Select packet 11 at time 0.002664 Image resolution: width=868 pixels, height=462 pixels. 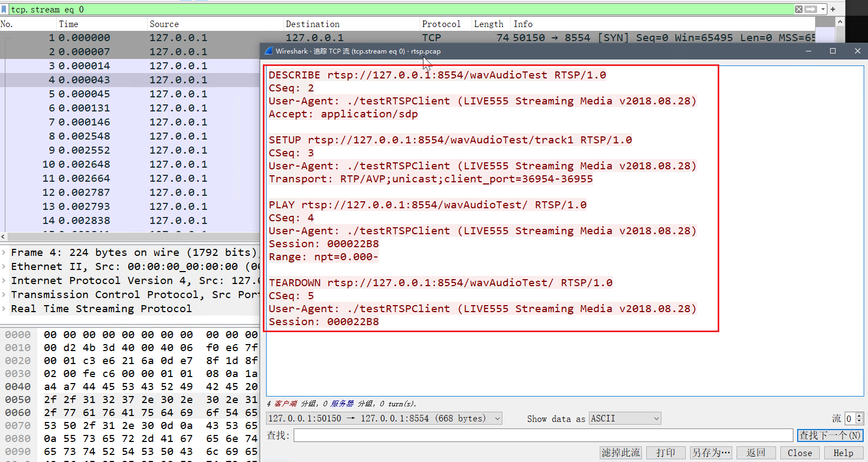pos(130,178)
